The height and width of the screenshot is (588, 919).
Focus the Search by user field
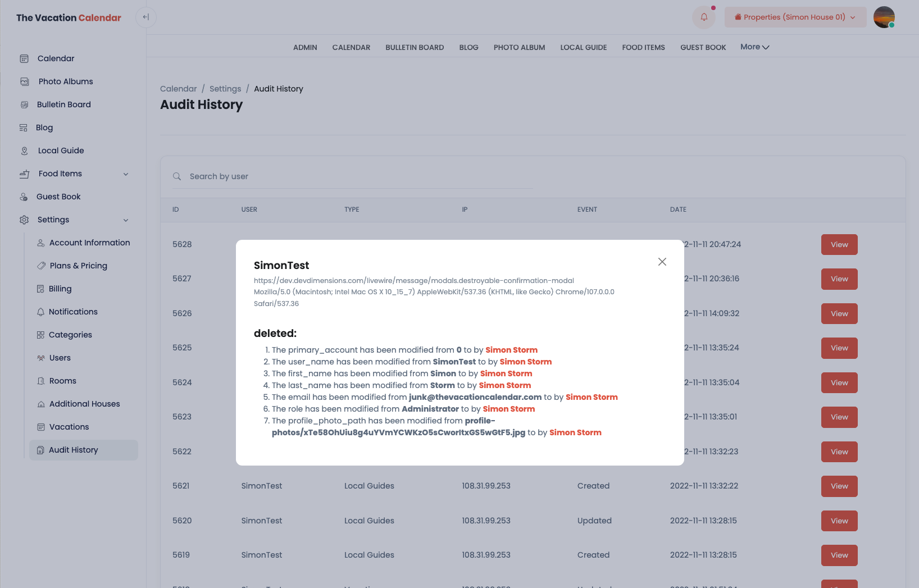(360, 176)
